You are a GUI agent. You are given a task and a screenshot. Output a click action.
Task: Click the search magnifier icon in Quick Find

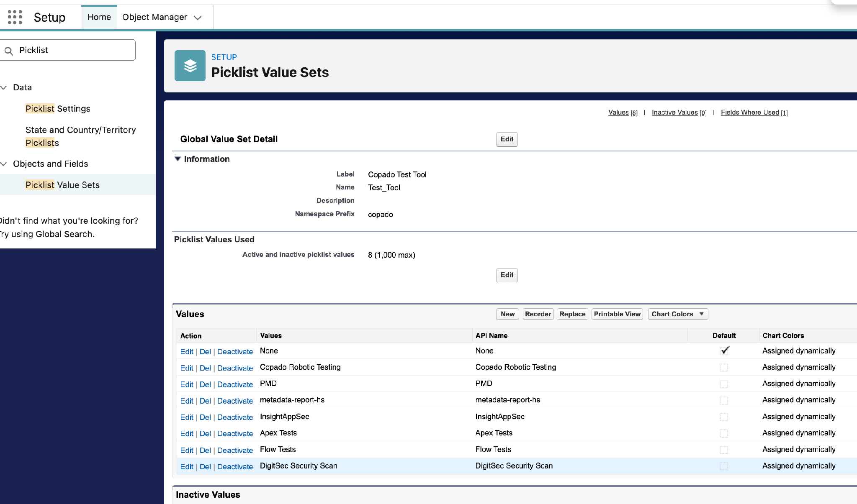[8, 51]
